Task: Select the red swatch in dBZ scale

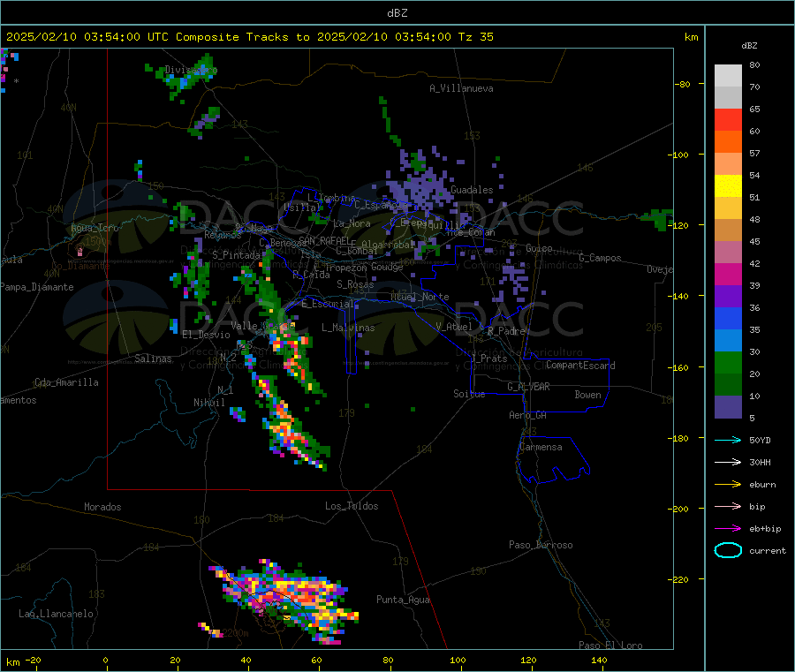Action: click(x=728, y=119)
